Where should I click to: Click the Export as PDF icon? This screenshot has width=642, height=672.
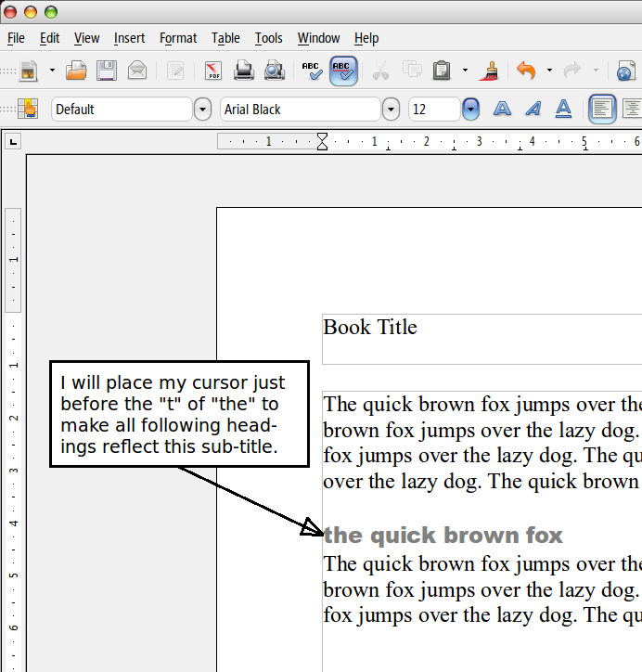[x=213, y=71]
